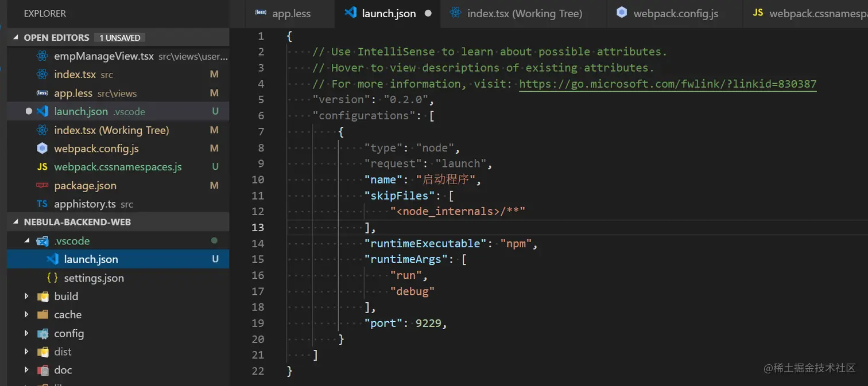Click the "version" key on line 5

(342, 100)
